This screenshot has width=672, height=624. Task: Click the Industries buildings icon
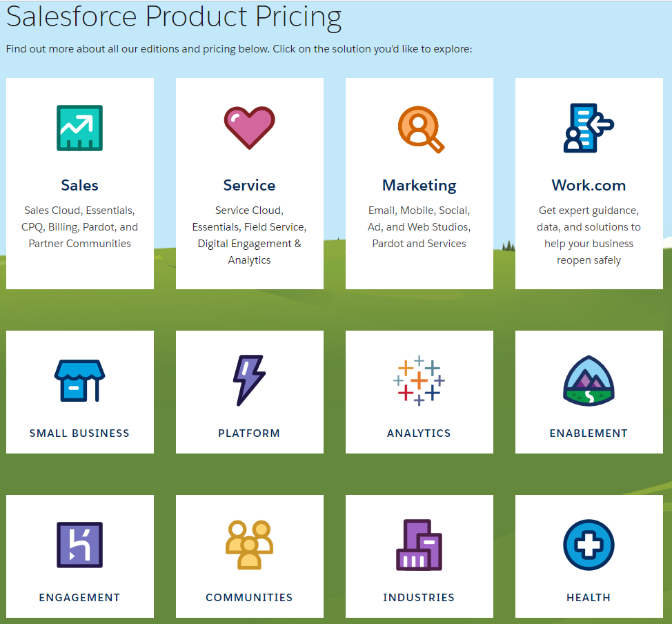point(419,545)
